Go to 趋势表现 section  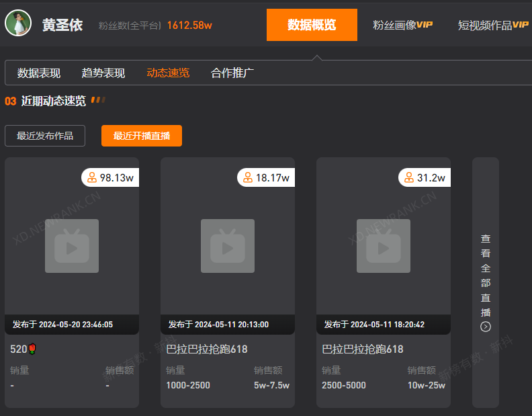[103, 73]
